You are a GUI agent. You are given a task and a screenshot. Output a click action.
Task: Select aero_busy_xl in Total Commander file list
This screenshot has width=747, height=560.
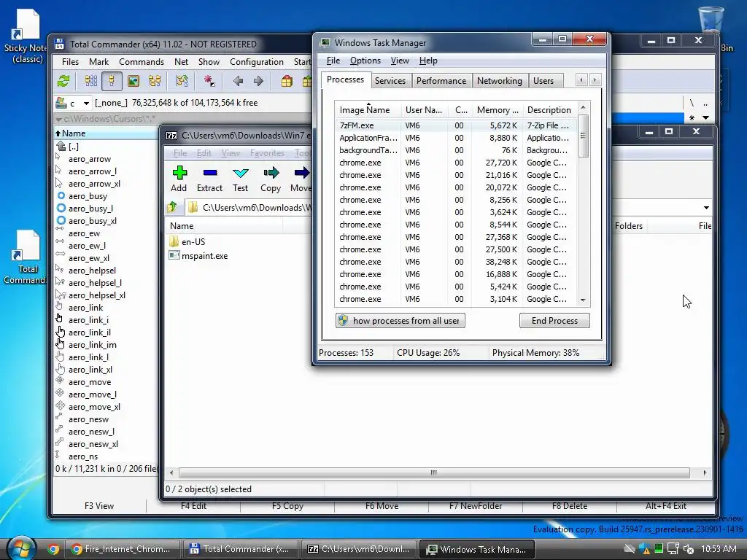pos(93,220)
